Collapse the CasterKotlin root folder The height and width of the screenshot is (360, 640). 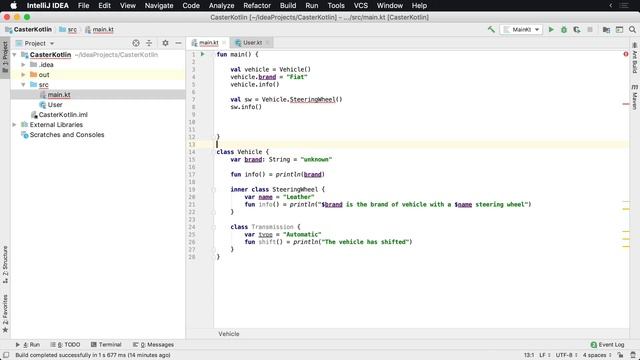point(15,55)
